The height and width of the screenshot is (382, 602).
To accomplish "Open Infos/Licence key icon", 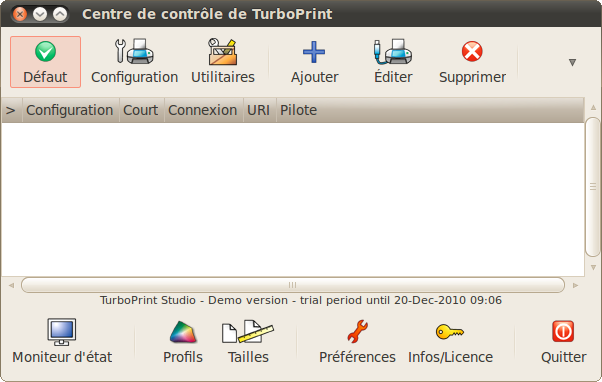I will tap(450, 342).
